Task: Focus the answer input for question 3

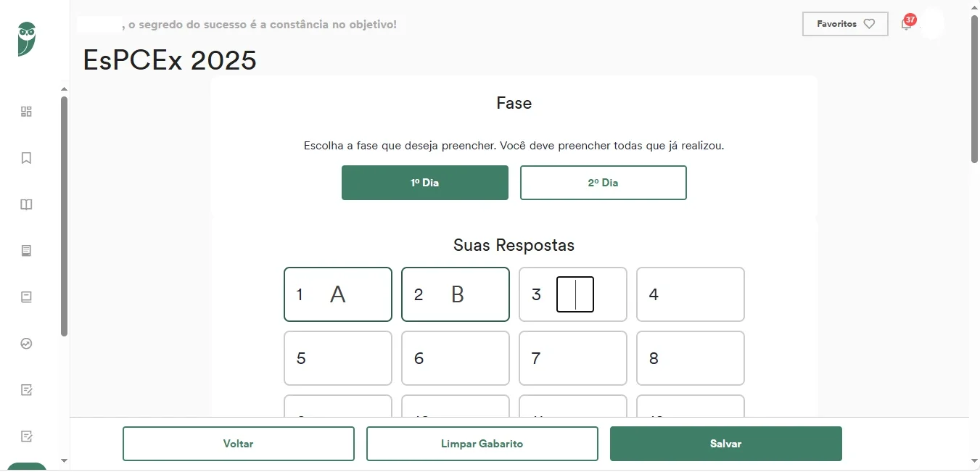Action: [575, 294]
